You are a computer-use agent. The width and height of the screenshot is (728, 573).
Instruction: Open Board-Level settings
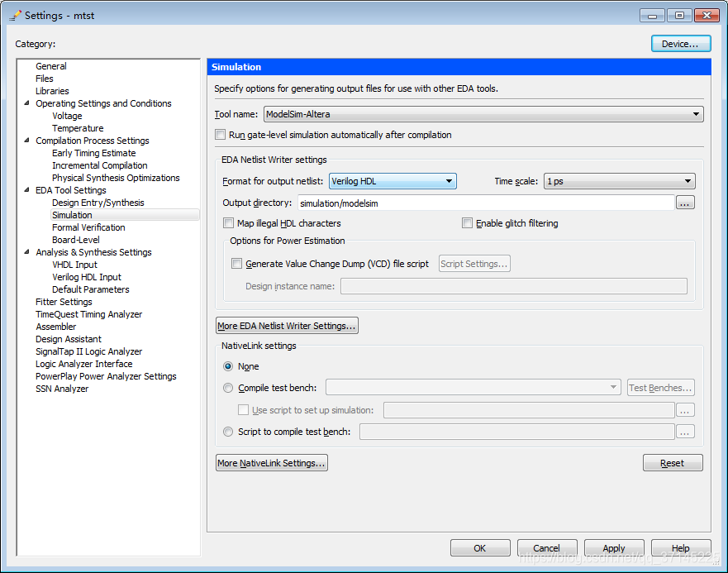76,240
